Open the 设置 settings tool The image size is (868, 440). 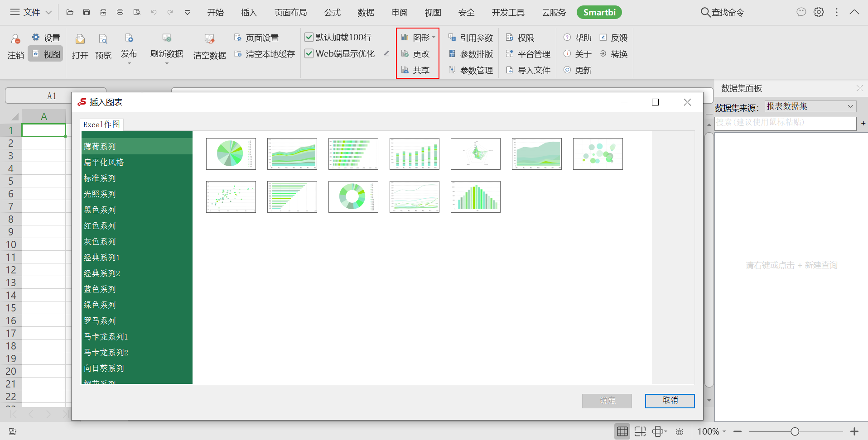coord(46,38)
